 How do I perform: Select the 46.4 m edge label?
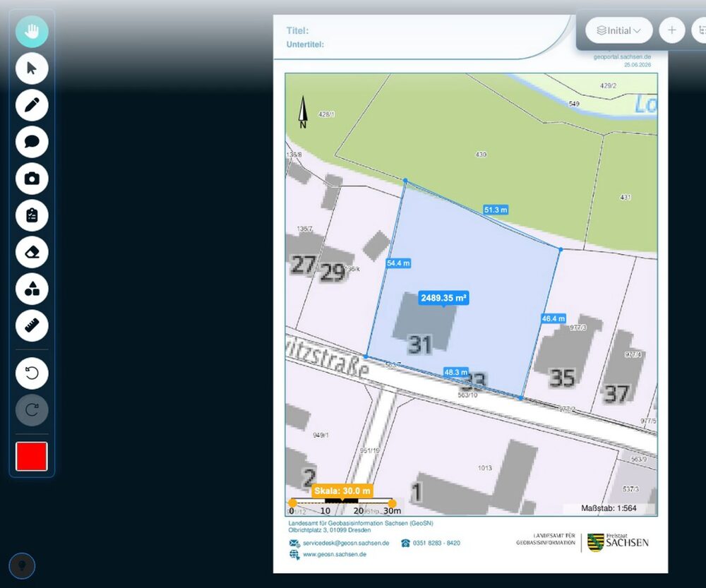coord(554,319)
